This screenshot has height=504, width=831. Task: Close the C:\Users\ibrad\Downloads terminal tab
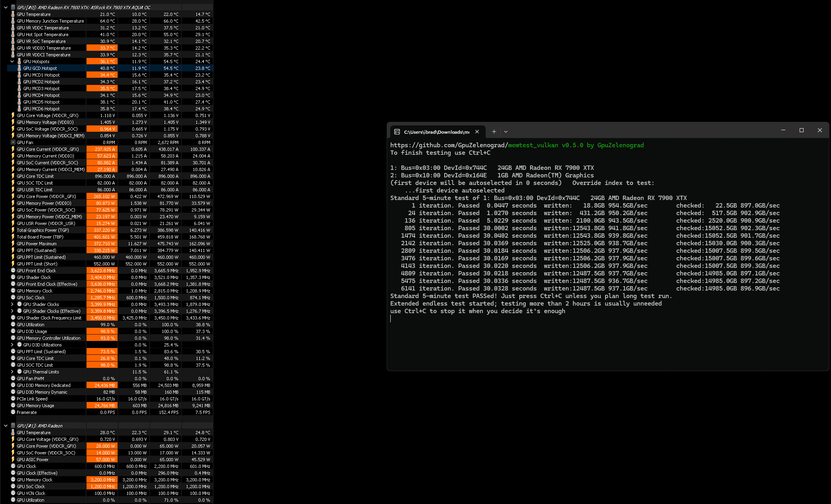[x=477, y=132]
